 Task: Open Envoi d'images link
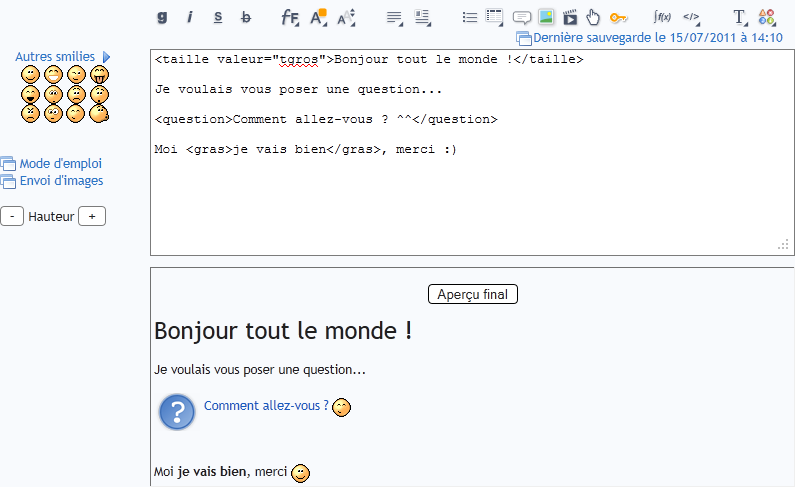[x=61, y=181]
